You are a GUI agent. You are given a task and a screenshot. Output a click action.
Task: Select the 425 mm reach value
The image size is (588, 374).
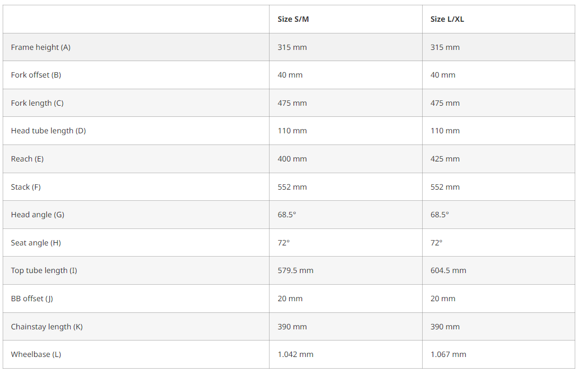coord(445,159)
